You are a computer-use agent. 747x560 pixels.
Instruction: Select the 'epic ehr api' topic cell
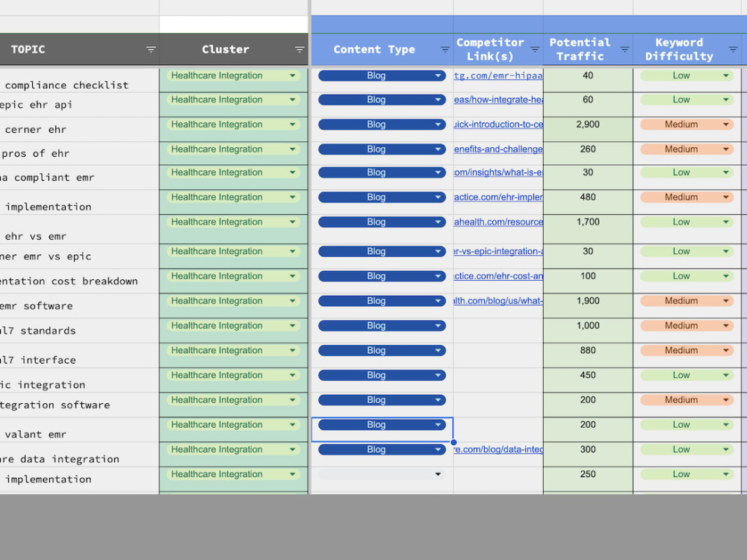pyautogui.click(x=80, y=105)
